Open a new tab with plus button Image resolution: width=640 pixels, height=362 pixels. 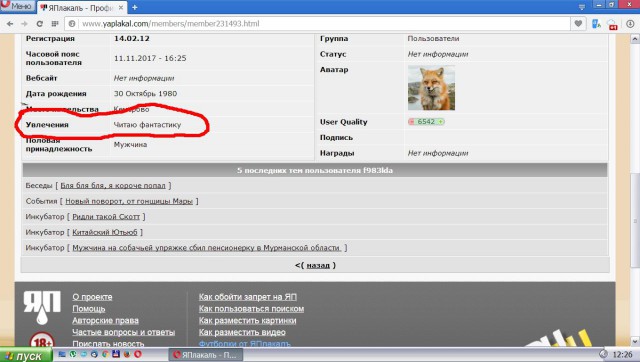(x=134, y=7)
